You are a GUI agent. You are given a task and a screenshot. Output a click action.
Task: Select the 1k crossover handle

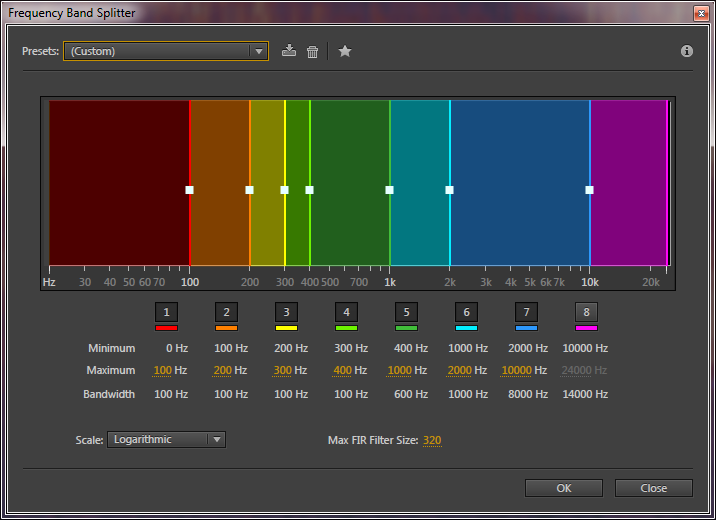(x=389, y=189)
